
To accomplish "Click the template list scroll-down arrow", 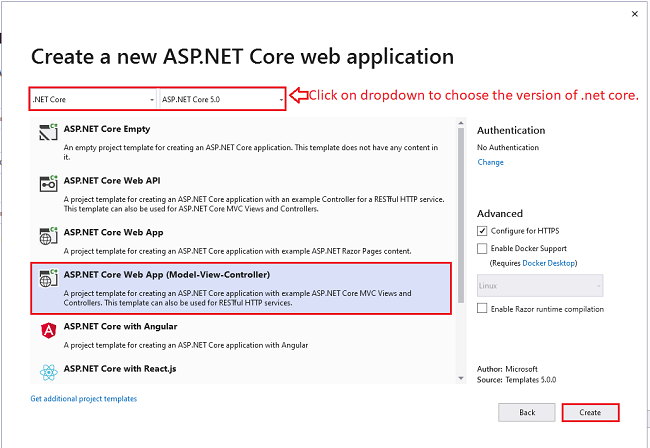I will (x=461, y=378).
